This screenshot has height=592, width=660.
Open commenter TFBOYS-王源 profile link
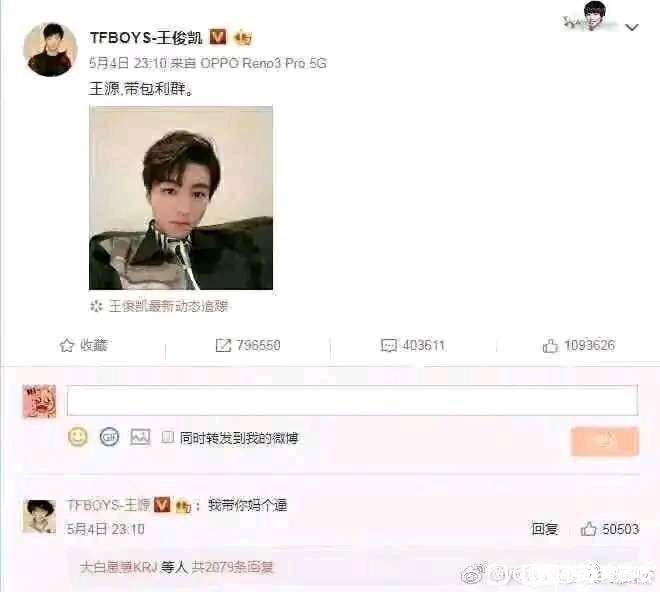109,505
